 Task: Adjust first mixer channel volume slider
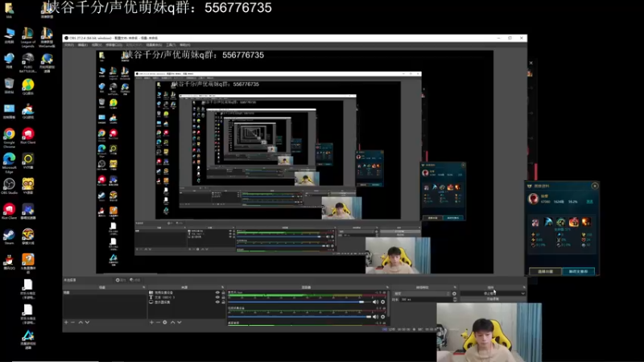tap(299, 302)
